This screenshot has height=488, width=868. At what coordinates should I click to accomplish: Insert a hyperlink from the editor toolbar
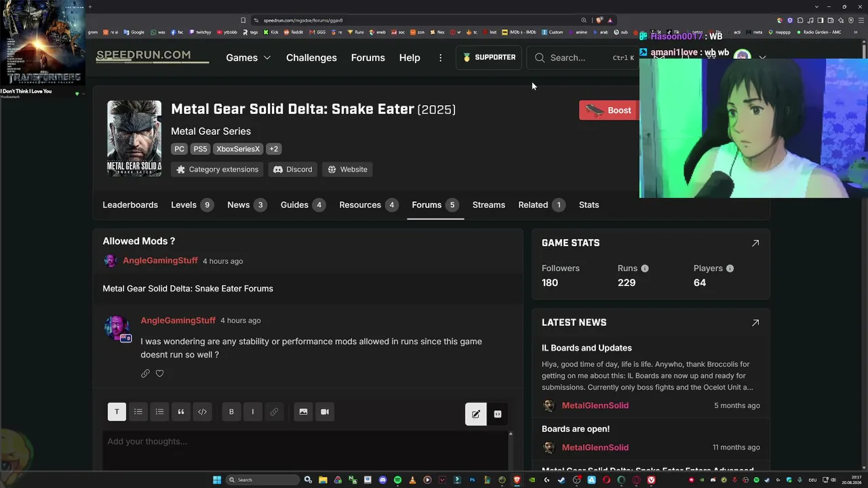pos(274,411)
